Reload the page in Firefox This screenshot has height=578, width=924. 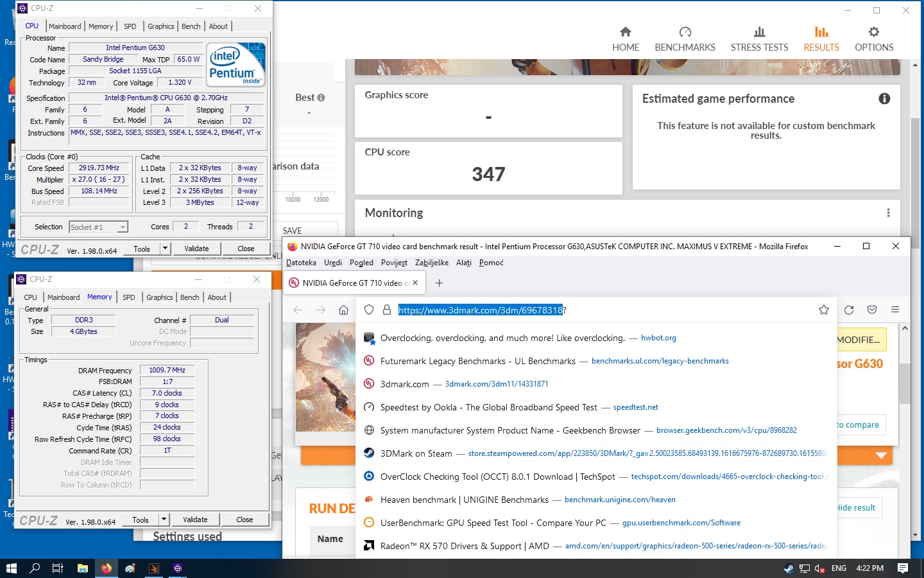[849, 310]
